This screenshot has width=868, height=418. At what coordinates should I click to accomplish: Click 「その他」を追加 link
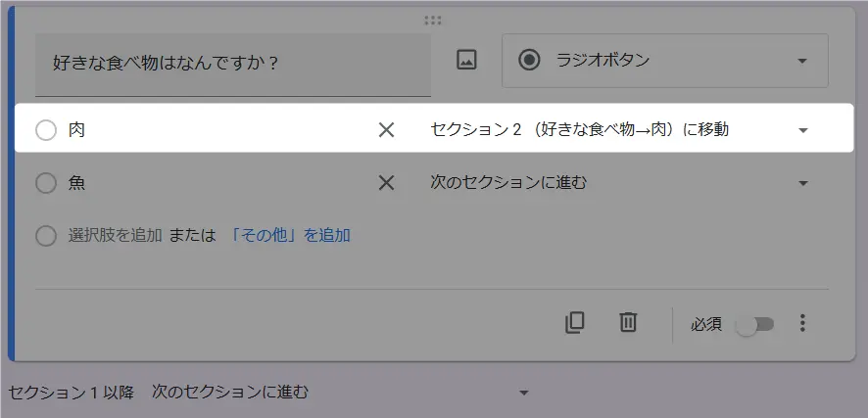click(x=290, y=236)
